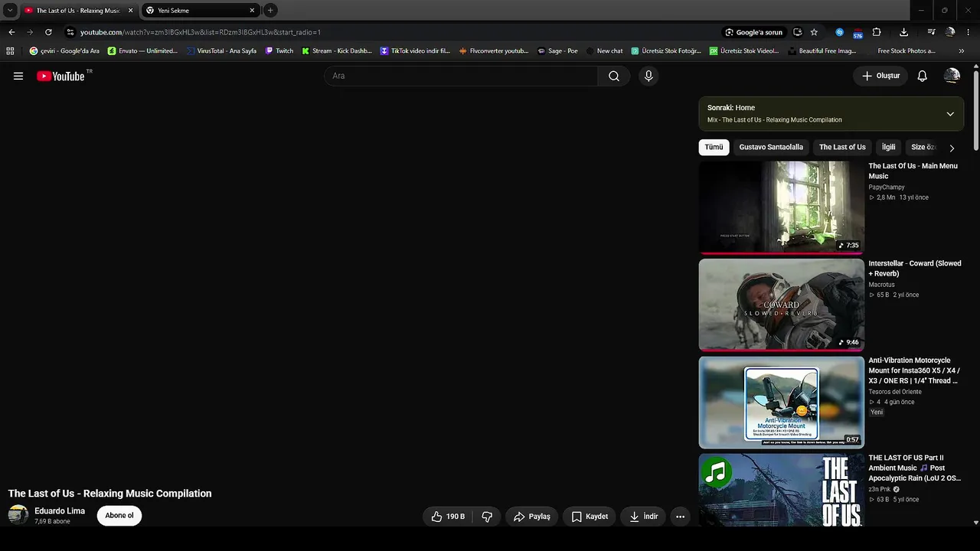Open VirusTotal - Ana Sayfa bookmark
Image resolution: width=980 pixels, height=551 pixels.
222,51
